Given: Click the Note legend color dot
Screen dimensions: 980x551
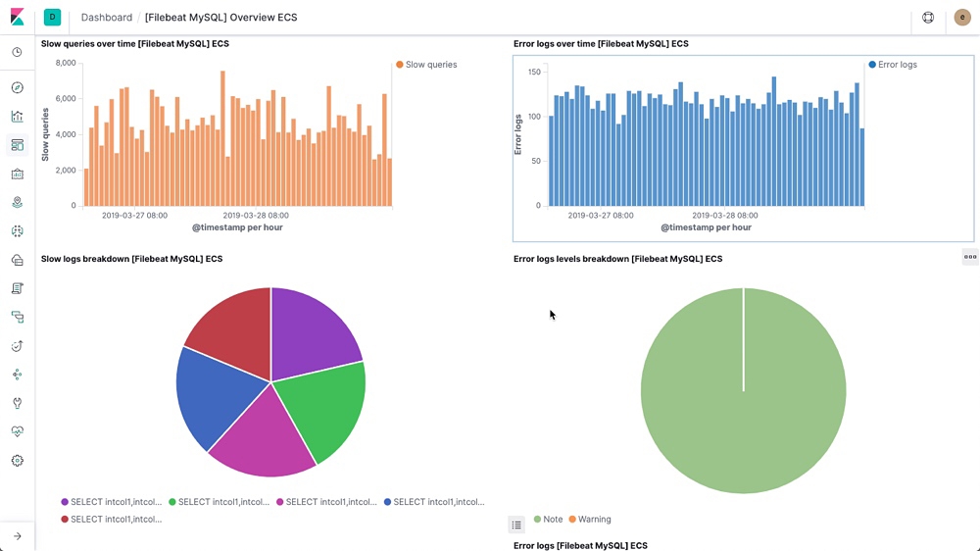Looking at the screenshot, I should coord(537,520).
